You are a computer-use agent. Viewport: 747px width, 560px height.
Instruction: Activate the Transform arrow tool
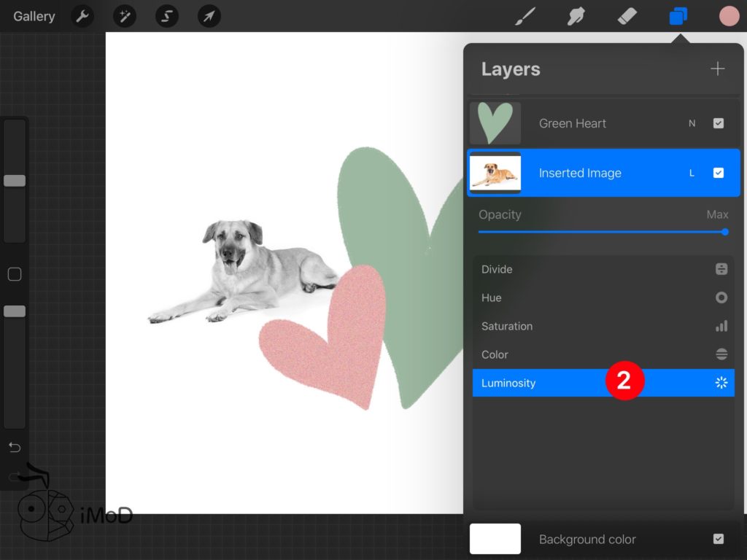click(x=209, y=16)
